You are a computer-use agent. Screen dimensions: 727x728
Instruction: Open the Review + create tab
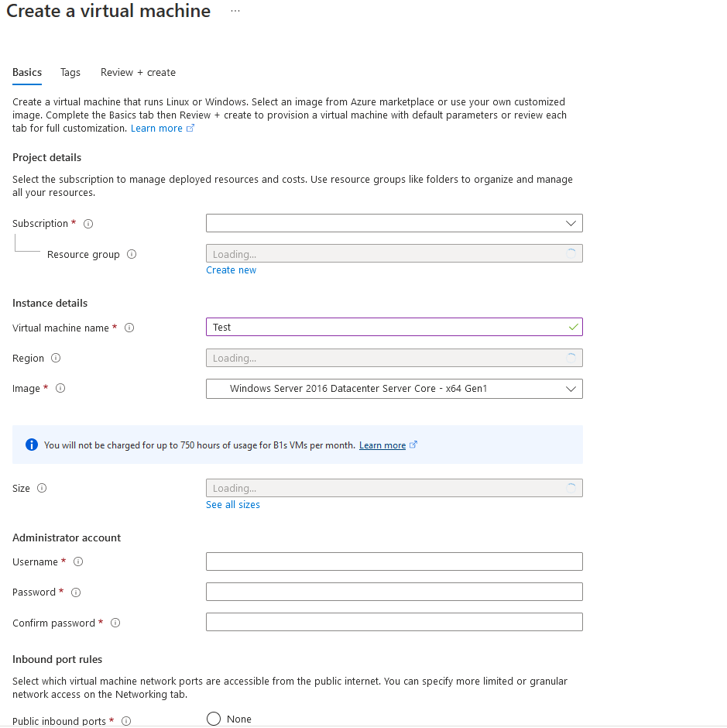coord(138,72)
